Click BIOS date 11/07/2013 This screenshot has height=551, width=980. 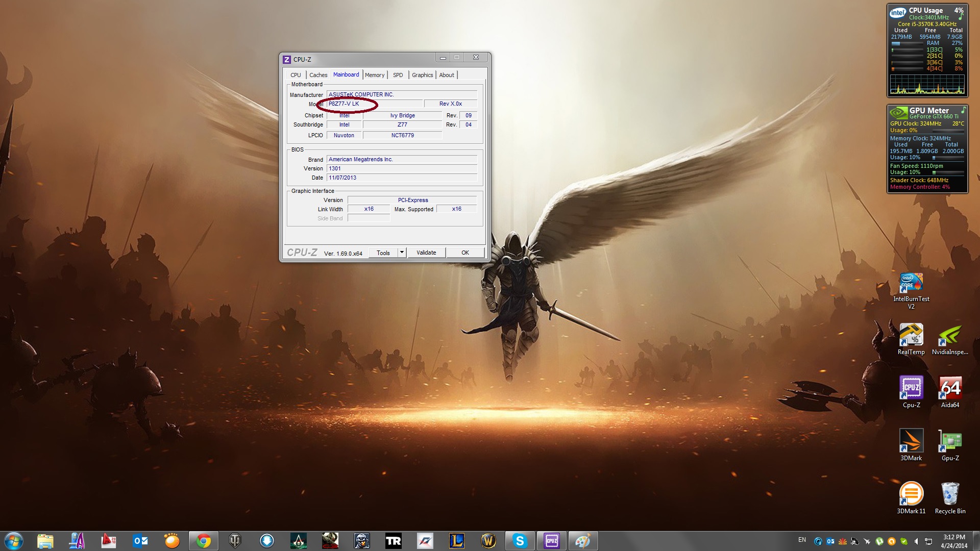click(x=402, y=178)
